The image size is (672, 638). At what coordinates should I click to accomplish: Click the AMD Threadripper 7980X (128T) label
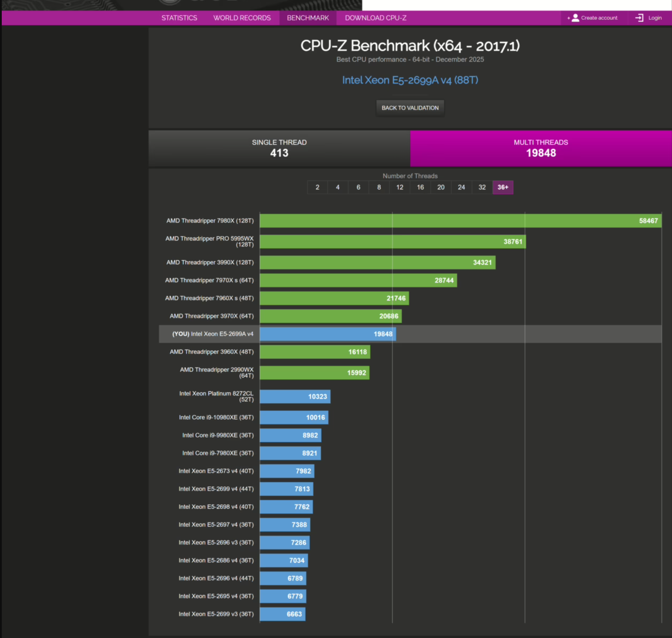tap(210, 221)
